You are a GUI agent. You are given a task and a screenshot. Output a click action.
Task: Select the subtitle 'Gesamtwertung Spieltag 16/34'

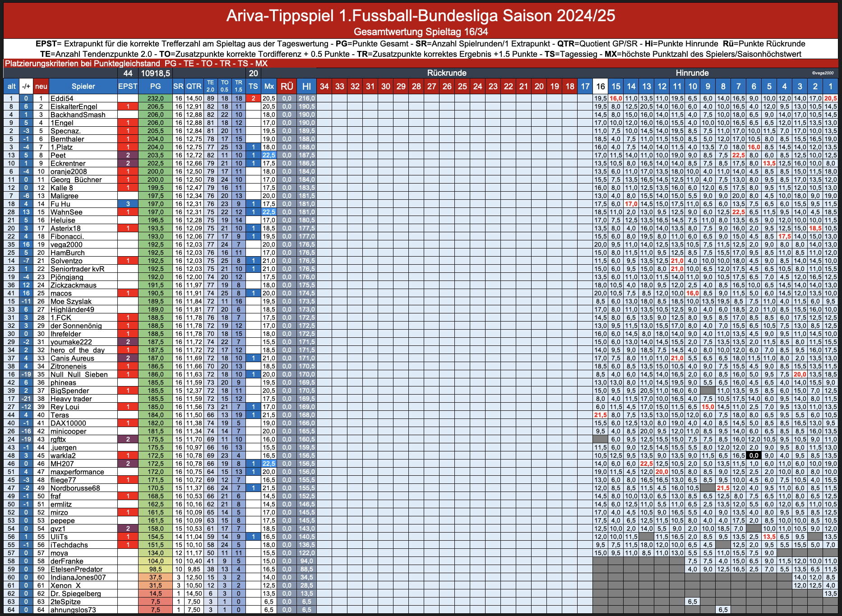[x=421, y=32]
